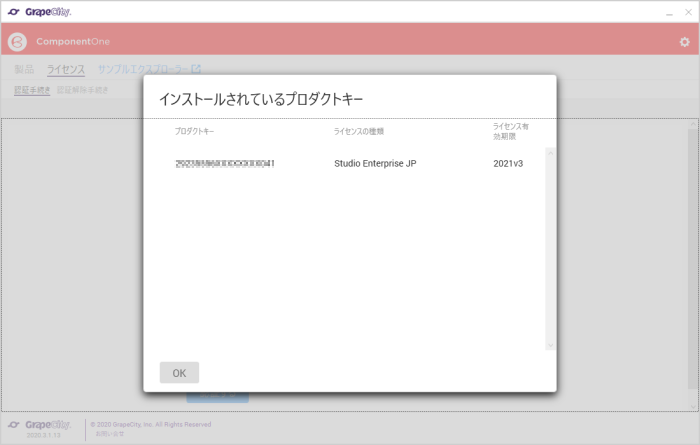
Task: Open the 製品 tab
Action: click(x=24, y=69)
